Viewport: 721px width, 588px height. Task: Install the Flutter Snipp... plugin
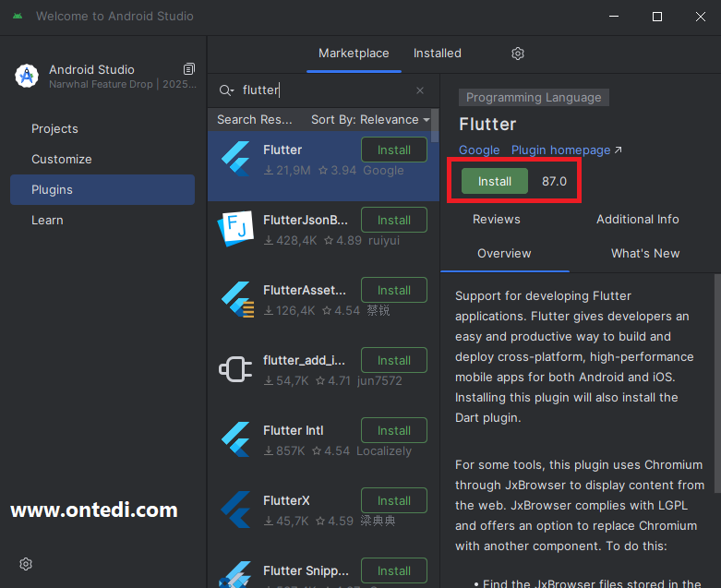point(394,570)
